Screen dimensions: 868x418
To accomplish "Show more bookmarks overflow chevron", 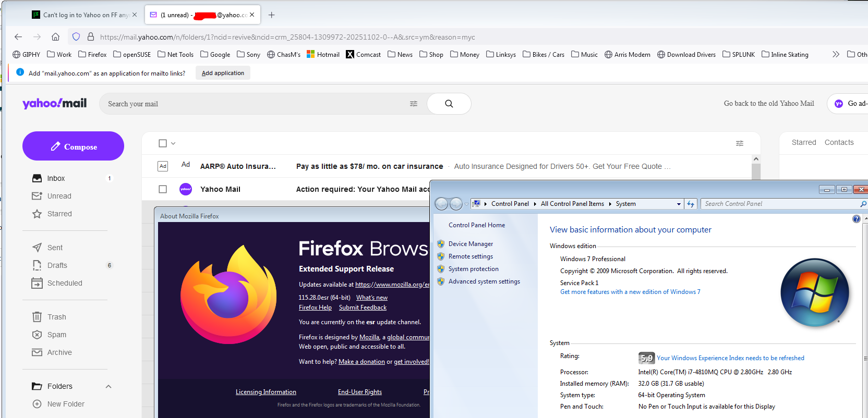I will pos(836,54).
